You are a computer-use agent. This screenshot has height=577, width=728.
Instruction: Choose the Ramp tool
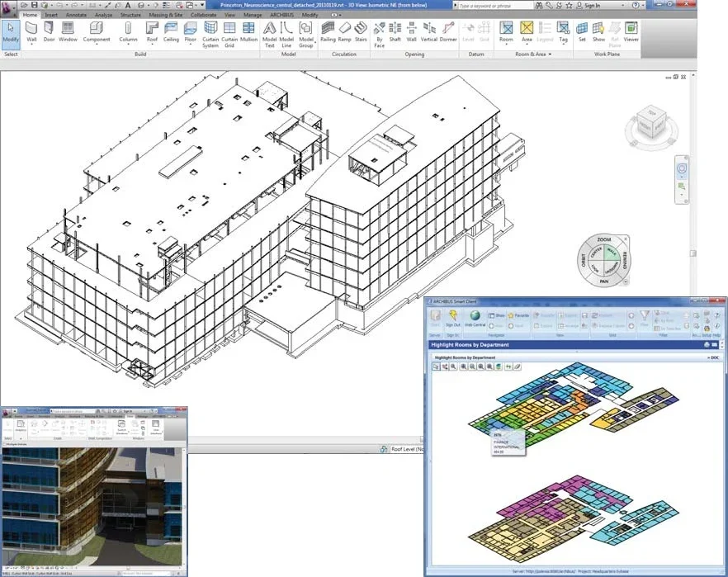(x=344, y=32)
